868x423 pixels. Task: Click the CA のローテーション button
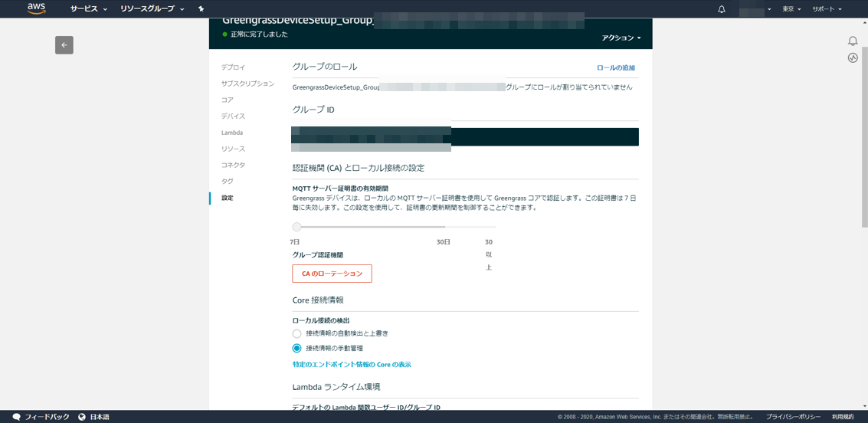point(332,274)
